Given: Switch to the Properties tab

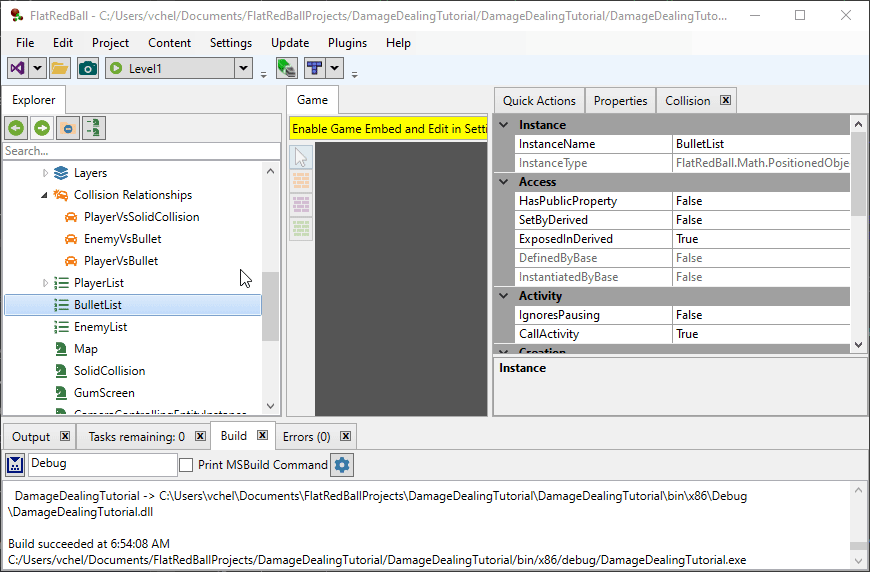Looking at the screenshot, I should [620, 101].
